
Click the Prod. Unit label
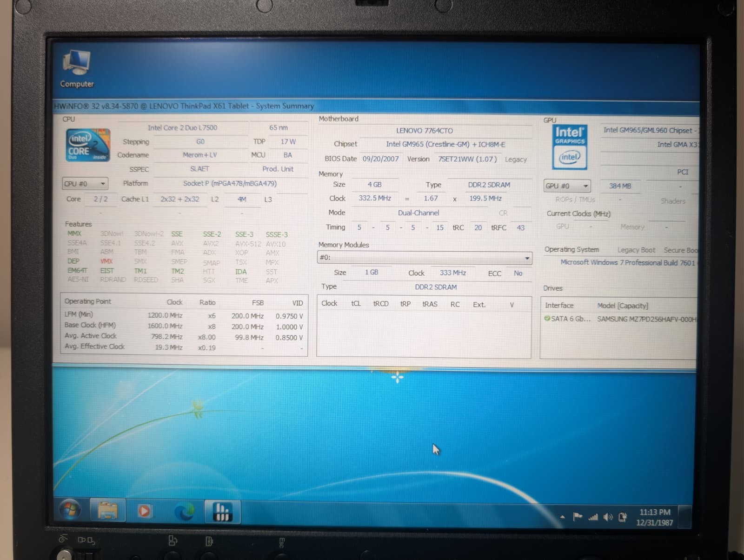tap(278, 169)
